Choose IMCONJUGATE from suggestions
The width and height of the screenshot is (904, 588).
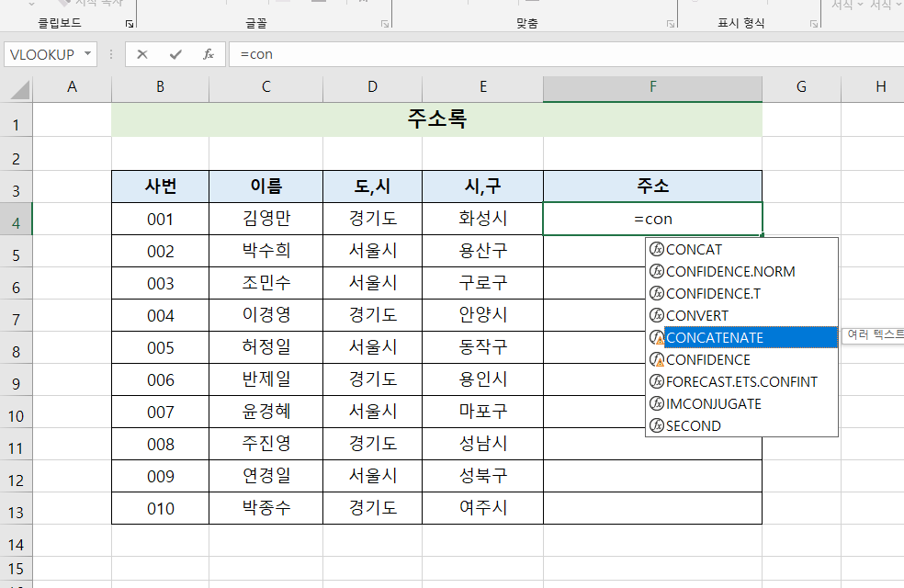click(741, 403)
